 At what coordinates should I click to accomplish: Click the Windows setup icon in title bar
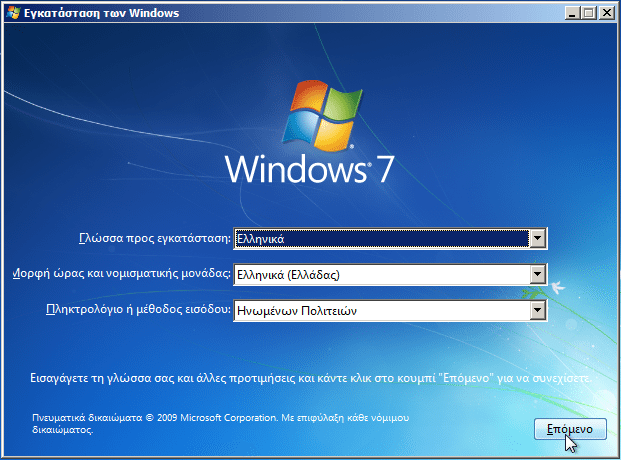[13, 13]
